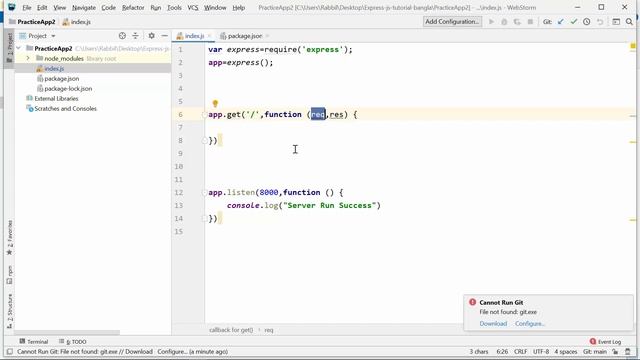
Task: Toggle fold marker on line 12
Action: [204, 193]
